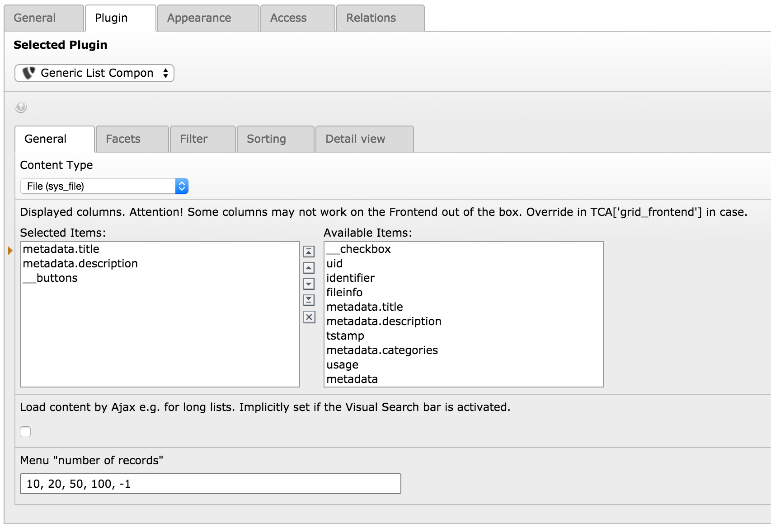Open the Detail view sub-tab
Viewport: 771px width, 532px height.
click(x=355, y=139)
